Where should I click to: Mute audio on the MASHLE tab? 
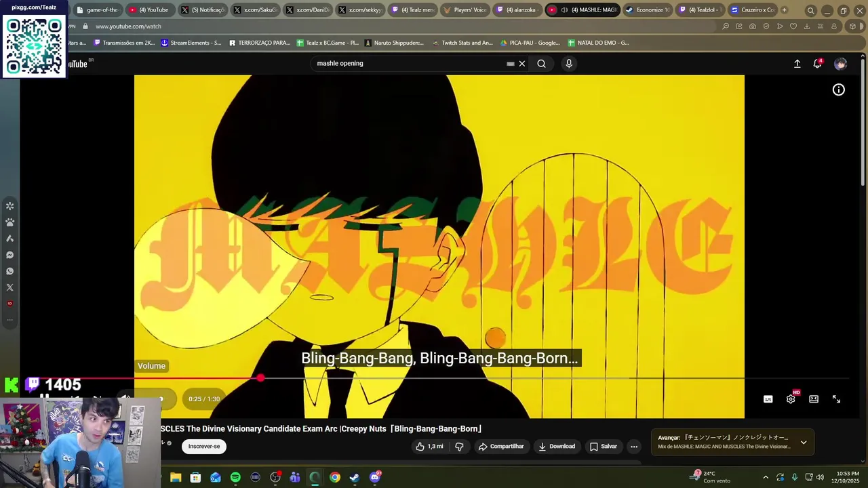pyautogui.click(x=564, y=10)
